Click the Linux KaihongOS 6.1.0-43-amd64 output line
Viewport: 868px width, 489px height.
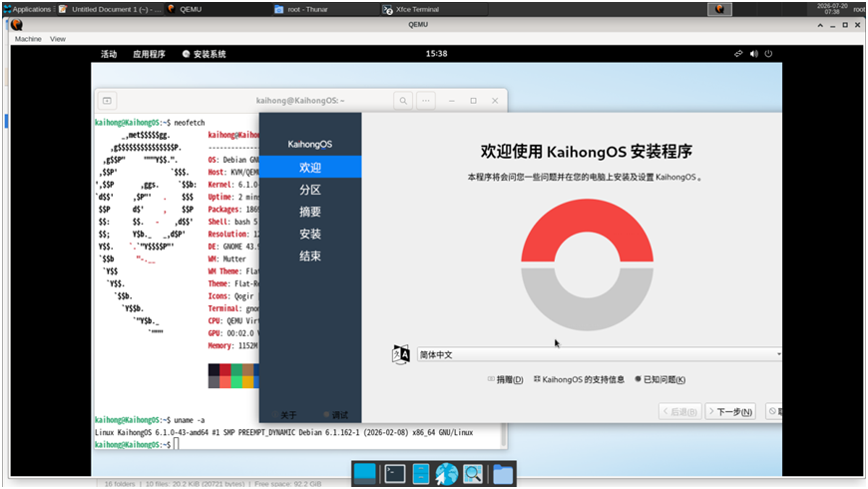pyautogui.click(x=283, y=432)
